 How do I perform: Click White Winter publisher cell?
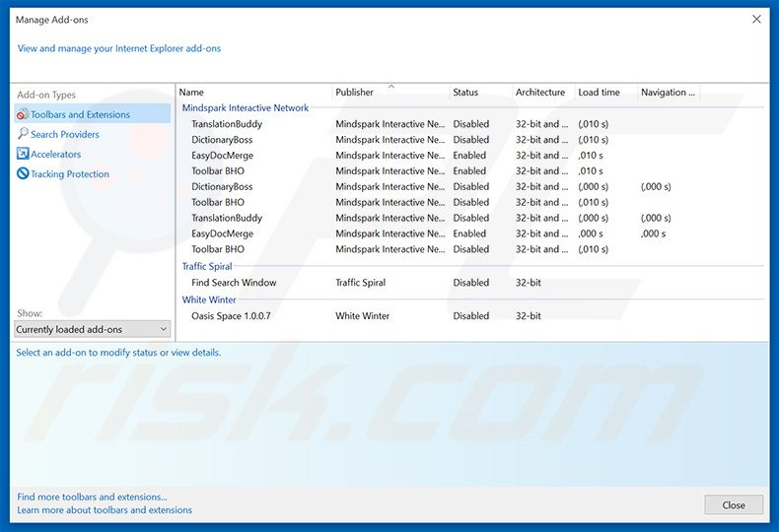tap(362, 315)
